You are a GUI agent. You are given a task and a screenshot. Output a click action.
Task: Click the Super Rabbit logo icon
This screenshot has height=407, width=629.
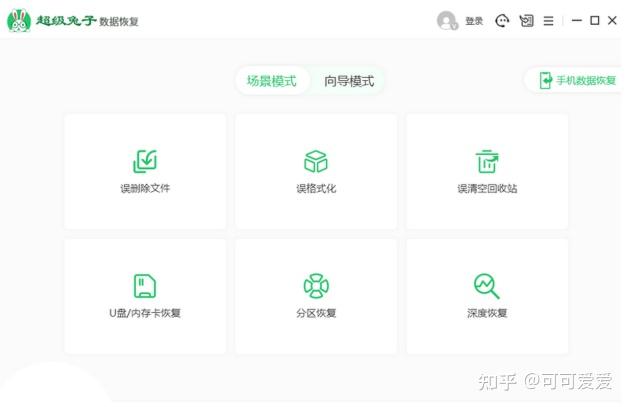19,20
